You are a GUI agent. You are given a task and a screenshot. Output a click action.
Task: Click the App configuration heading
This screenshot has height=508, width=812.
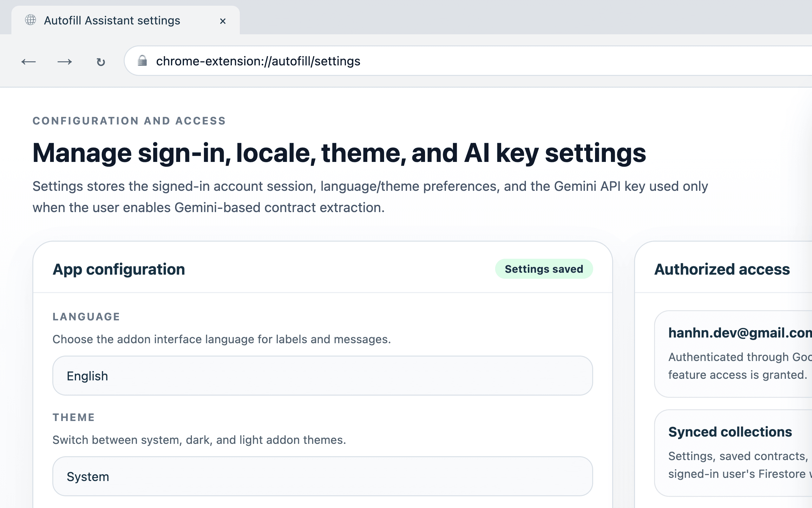tap(119, 269)
